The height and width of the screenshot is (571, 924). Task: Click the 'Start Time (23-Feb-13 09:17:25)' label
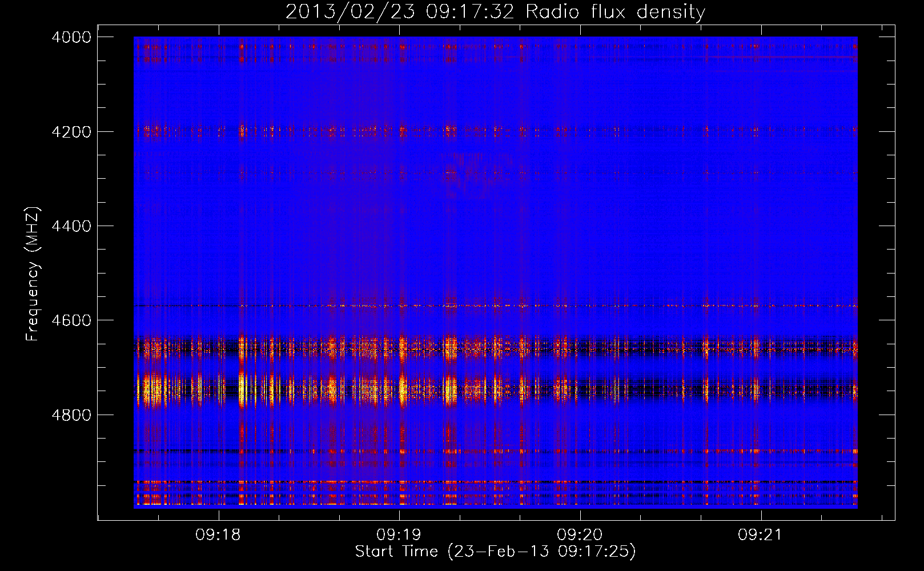[x=496, y=552]
